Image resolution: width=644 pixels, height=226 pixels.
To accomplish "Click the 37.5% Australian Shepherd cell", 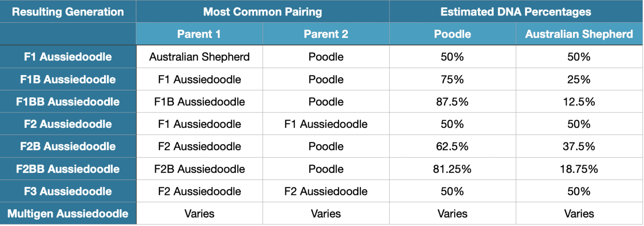I will 579,146.
